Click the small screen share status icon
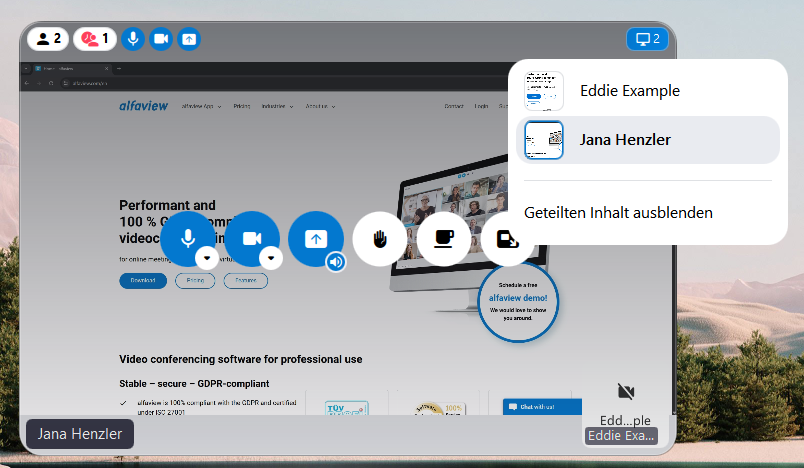The height and width of the screenshot is (468, 804). (189, 39)
